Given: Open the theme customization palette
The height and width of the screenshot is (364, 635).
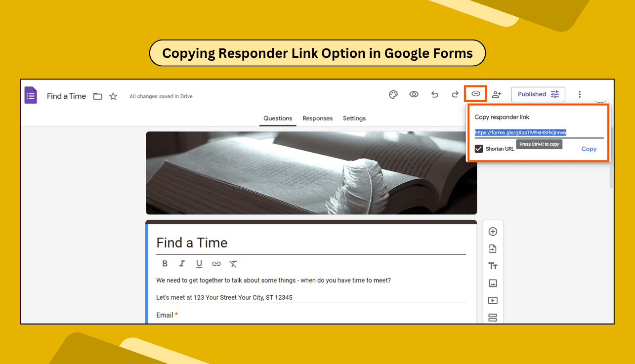Looking at the screenshot, I should coord(393,94).
